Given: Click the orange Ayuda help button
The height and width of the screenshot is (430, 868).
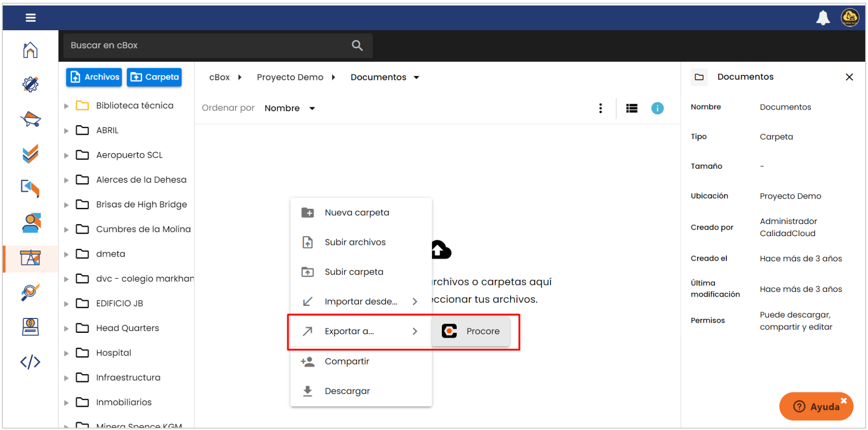Looking at the screenshot, I should pos(816,406).
